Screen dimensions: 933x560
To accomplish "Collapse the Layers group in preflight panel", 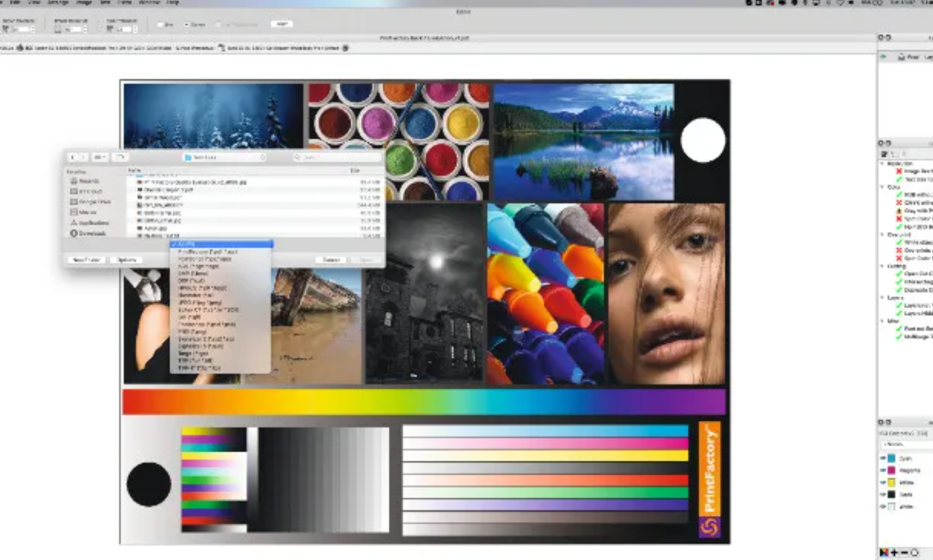I will coord(882,297).
